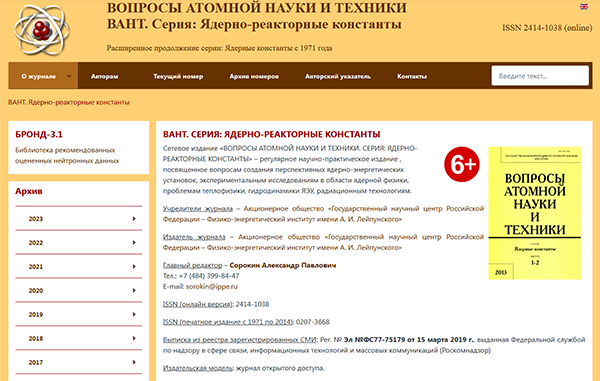
Task: Expand the 2022 archive year
Action: point(78,243)
